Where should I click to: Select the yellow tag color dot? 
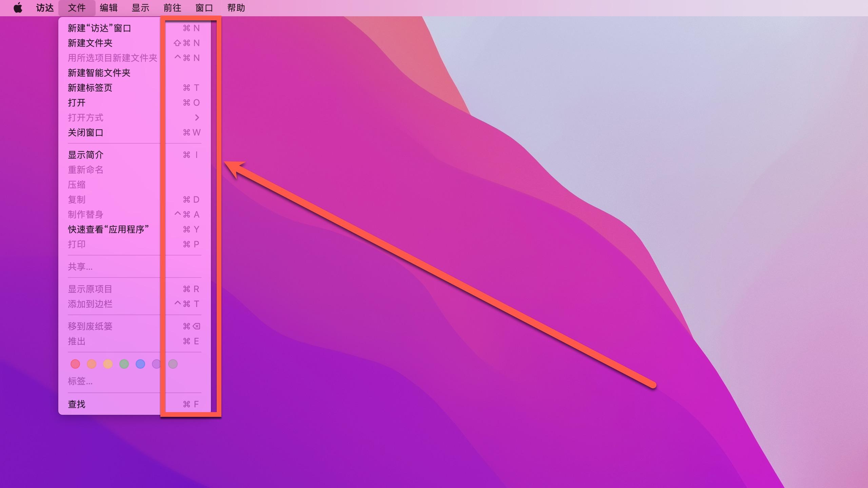coord(108,364)
